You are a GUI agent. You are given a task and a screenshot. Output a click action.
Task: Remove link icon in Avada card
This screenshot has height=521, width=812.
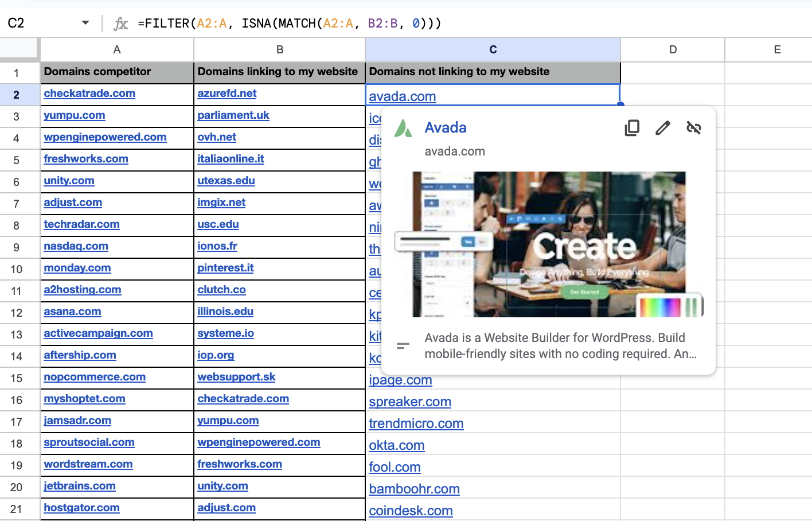click(x=694, y=127)
